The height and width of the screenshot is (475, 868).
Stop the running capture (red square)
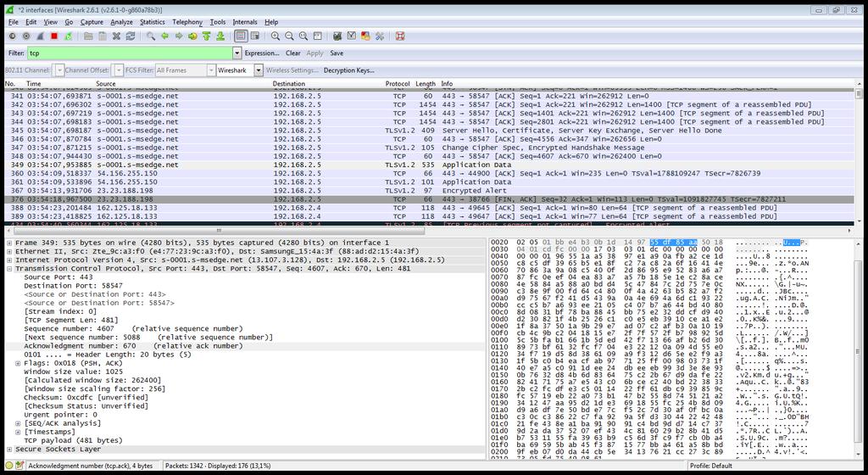(x=54, y=36)
